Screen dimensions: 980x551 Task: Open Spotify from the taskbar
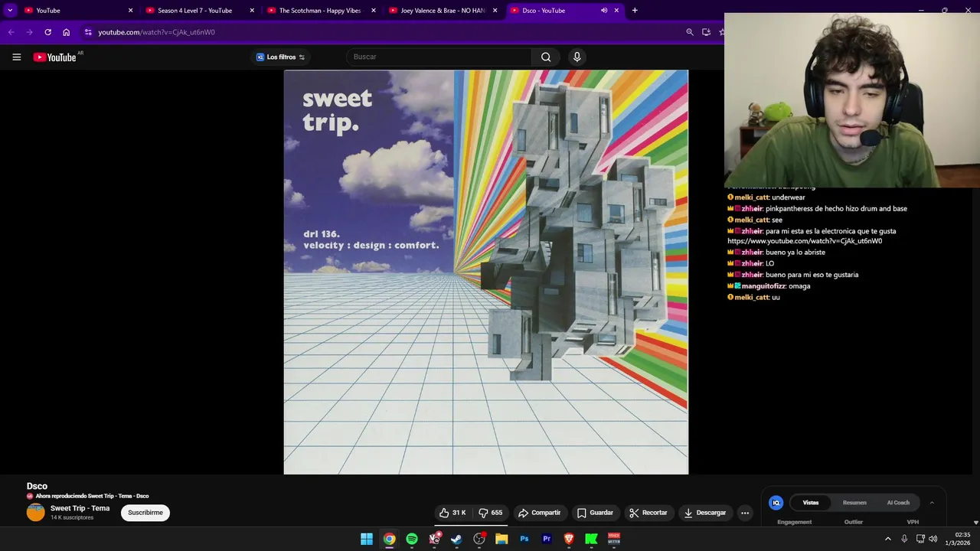412,539
